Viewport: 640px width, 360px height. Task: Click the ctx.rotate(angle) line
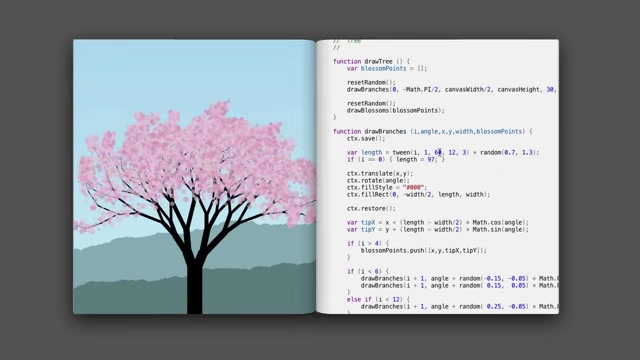pyautogui.click(x=378, y=180)
